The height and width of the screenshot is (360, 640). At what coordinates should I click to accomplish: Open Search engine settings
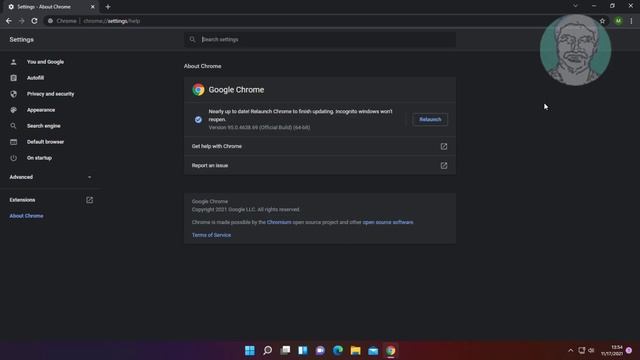click(x=44, y=126)
